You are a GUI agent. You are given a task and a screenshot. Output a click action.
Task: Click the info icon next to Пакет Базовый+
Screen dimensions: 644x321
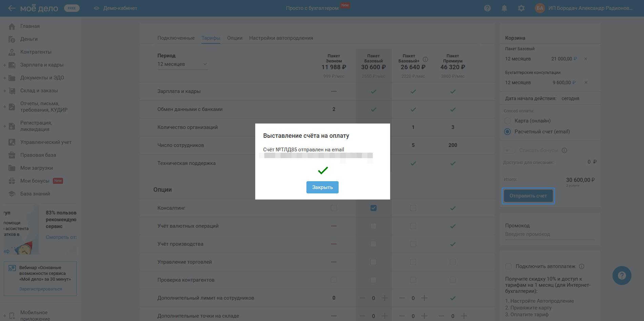(425, 59)
